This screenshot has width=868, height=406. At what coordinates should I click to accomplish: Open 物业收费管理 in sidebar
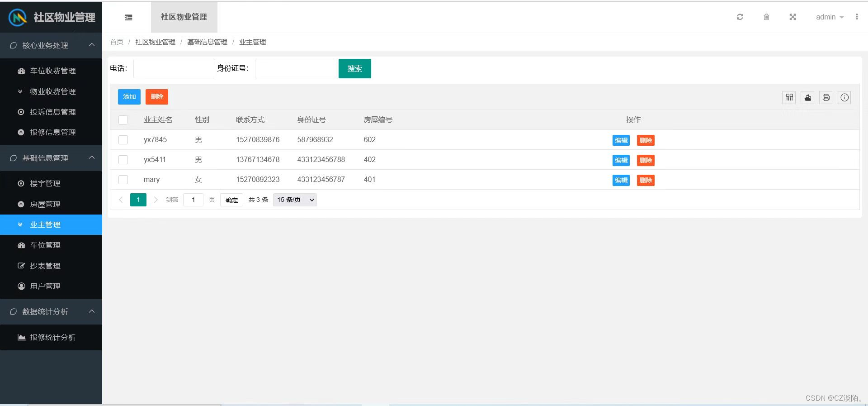(x=51, y=91)
